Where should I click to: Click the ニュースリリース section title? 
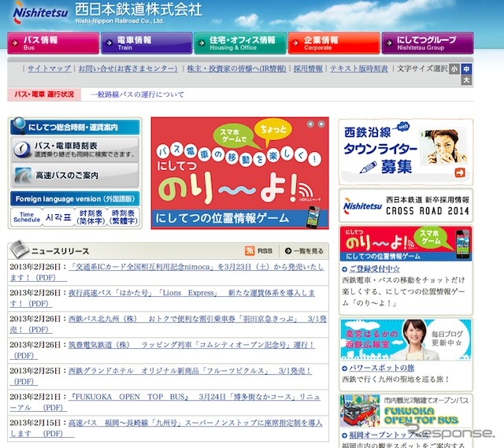point(60,251)
